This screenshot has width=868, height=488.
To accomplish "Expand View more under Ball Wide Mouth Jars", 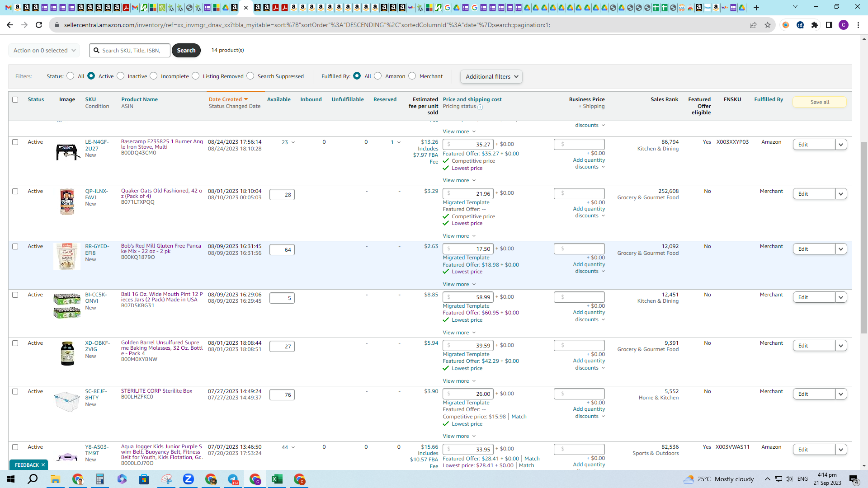I will coord(459,333).
